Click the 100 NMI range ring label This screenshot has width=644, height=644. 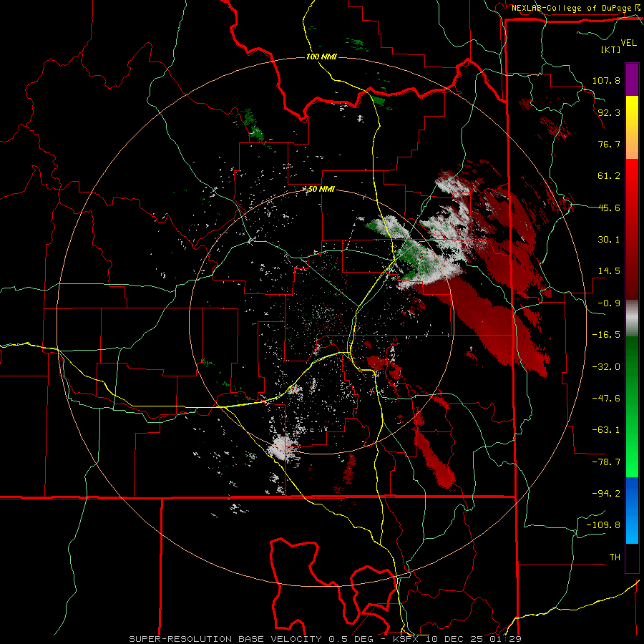click(x=321, y=57)
